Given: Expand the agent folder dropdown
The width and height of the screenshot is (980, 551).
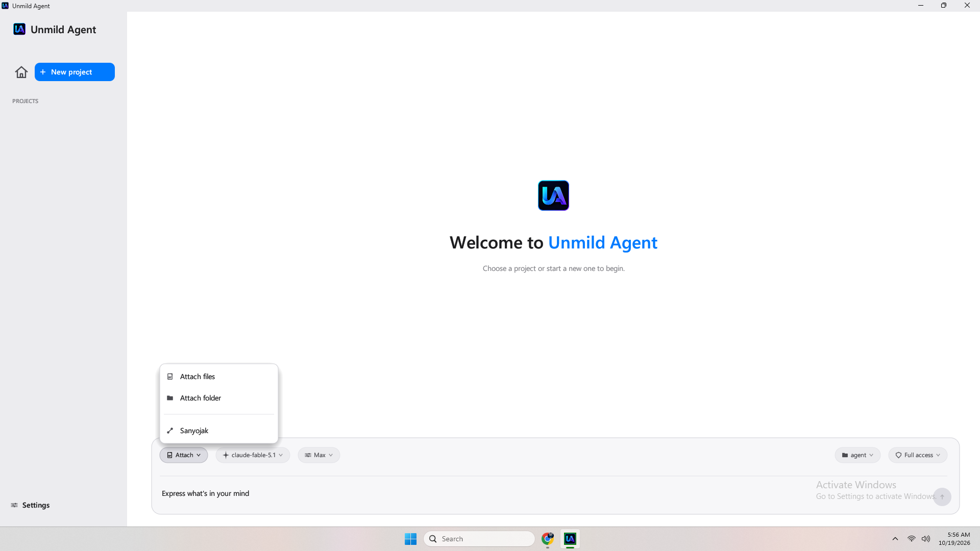Looking at the screenshot, I should pos(857,455).
